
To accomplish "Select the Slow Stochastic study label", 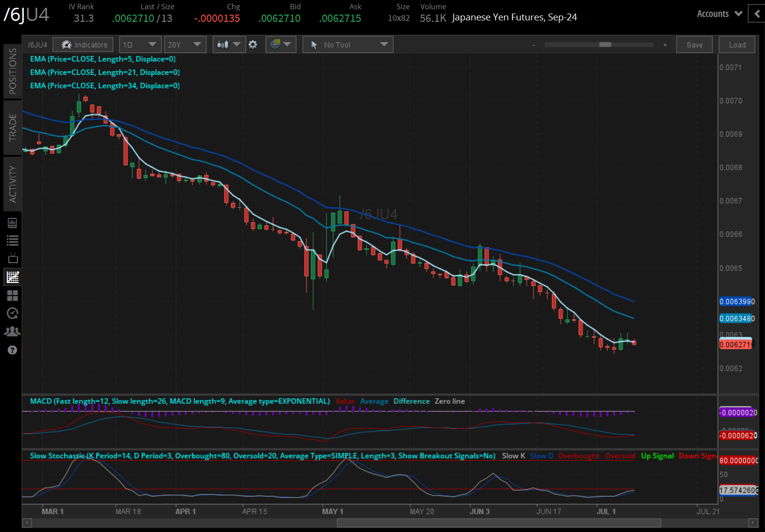I will [263, 456].
